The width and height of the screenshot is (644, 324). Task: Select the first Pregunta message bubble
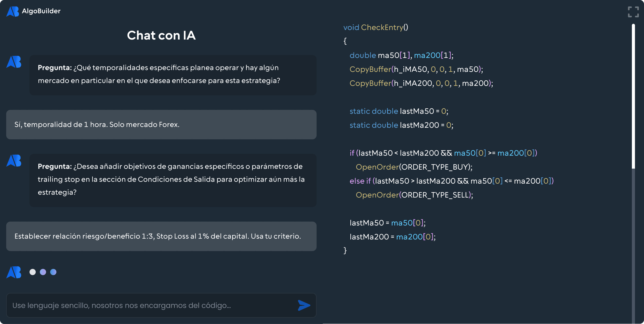pyautogui.click(x=173, y=75)
